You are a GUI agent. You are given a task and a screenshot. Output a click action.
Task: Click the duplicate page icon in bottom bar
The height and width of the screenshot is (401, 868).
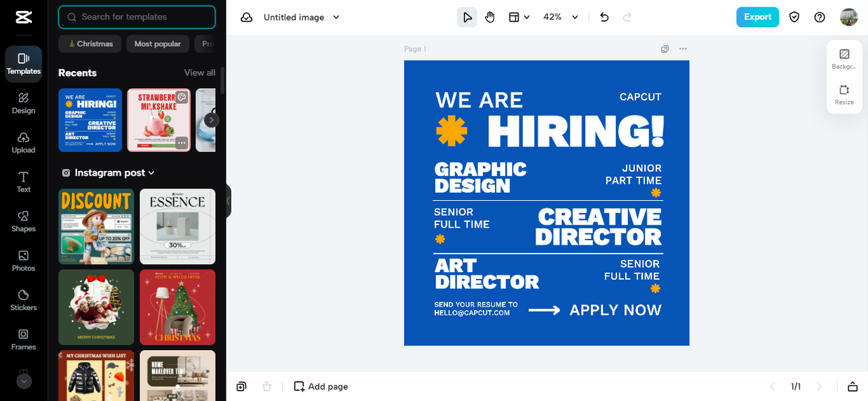tap(241, 387)
